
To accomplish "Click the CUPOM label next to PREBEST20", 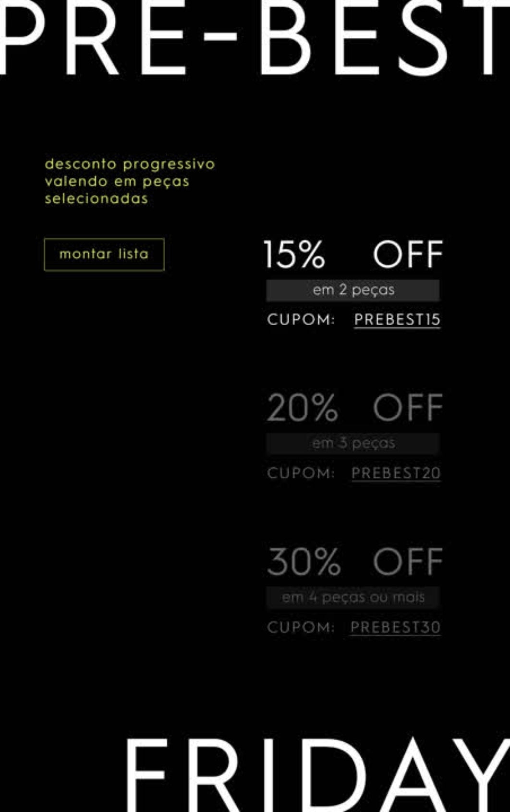I will 300,473.
